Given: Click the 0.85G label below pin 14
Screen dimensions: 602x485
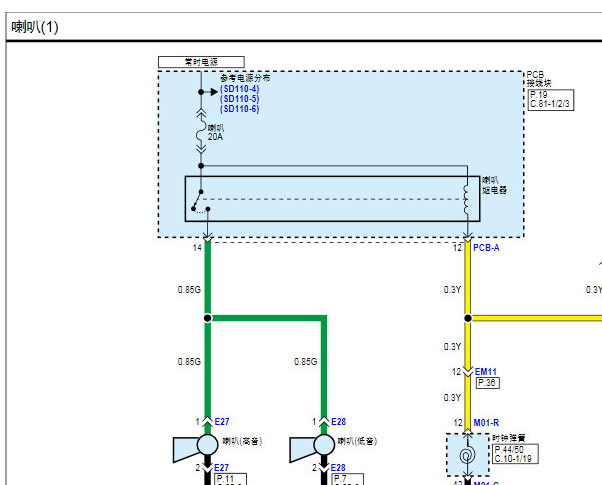Looking at the screenshot, I should 189,290.
